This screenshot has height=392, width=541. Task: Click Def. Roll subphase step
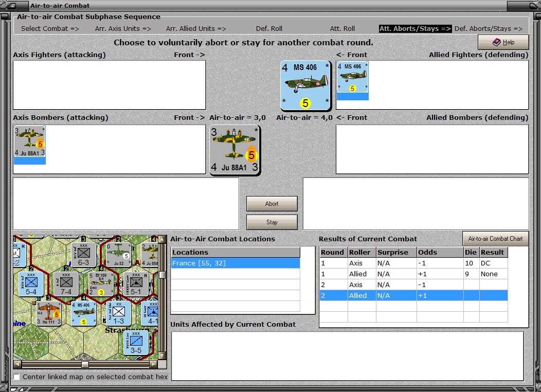269,29
